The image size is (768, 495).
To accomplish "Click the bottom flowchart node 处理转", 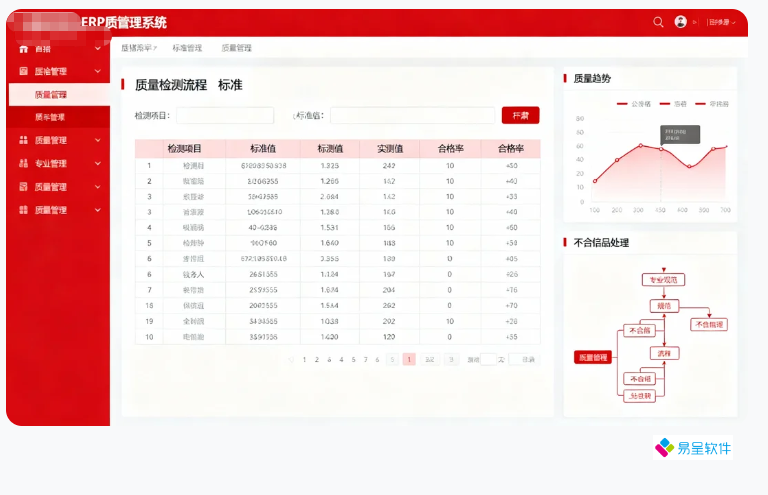I will coord(640,396).
